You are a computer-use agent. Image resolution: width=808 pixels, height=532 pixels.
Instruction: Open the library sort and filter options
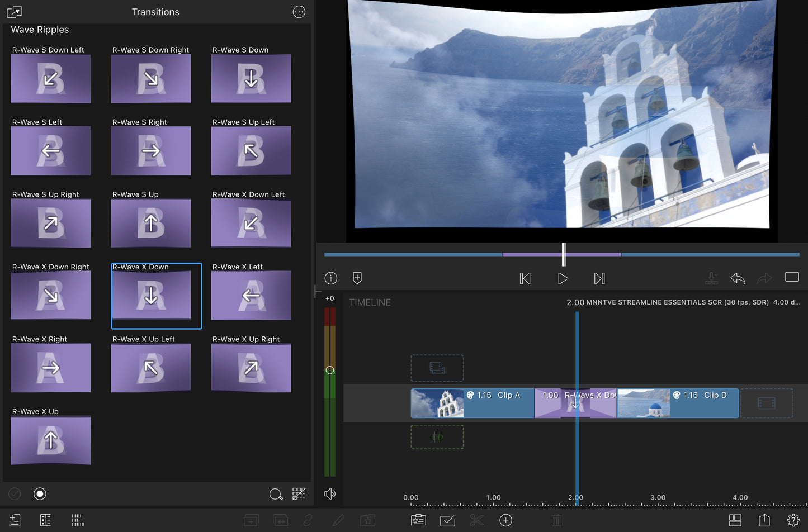(299, 493)
